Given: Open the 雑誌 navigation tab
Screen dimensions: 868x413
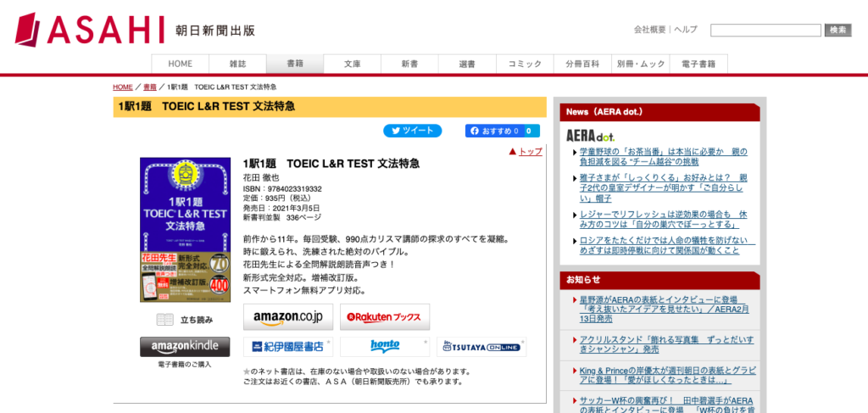Looking at the screenshot, I should pyautogui.click(x=238, y=64).
